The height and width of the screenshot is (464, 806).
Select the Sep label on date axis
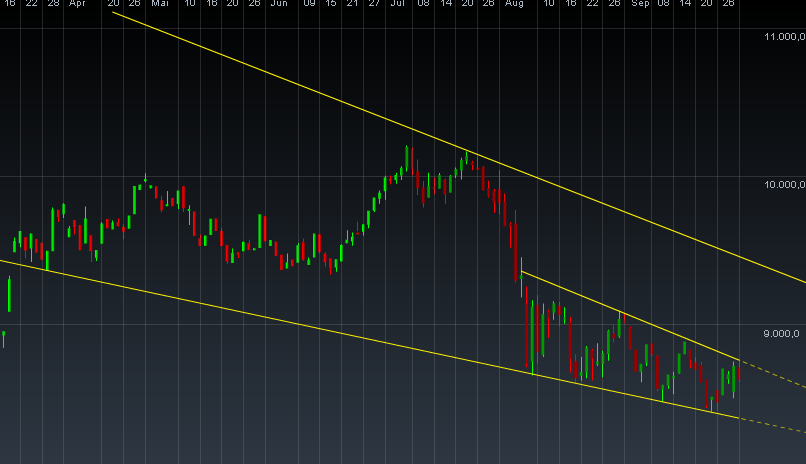click(x=640, y=4)
